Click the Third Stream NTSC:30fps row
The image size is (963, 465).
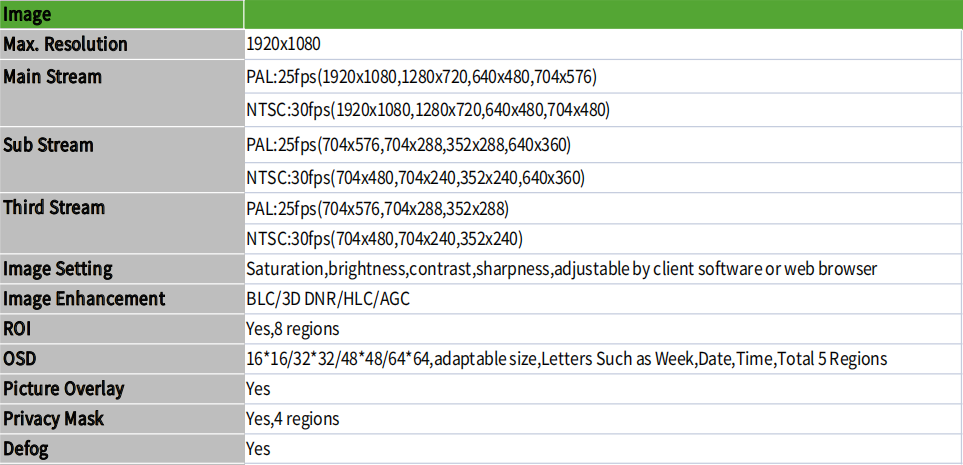604,238
